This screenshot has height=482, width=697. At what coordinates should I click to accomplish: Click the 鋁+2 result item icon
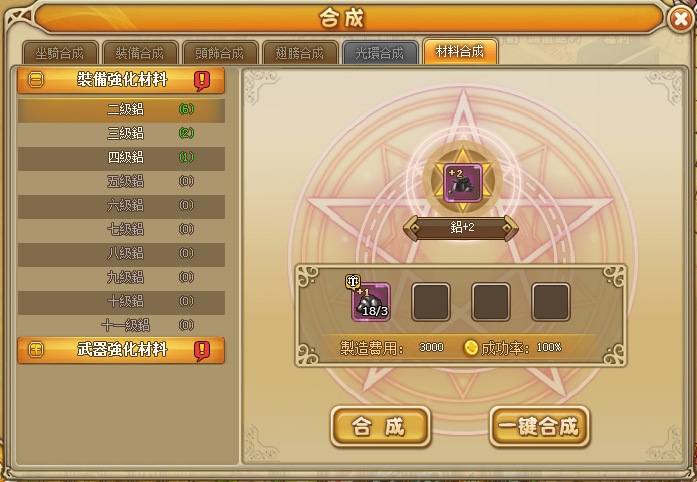(463, 183)
